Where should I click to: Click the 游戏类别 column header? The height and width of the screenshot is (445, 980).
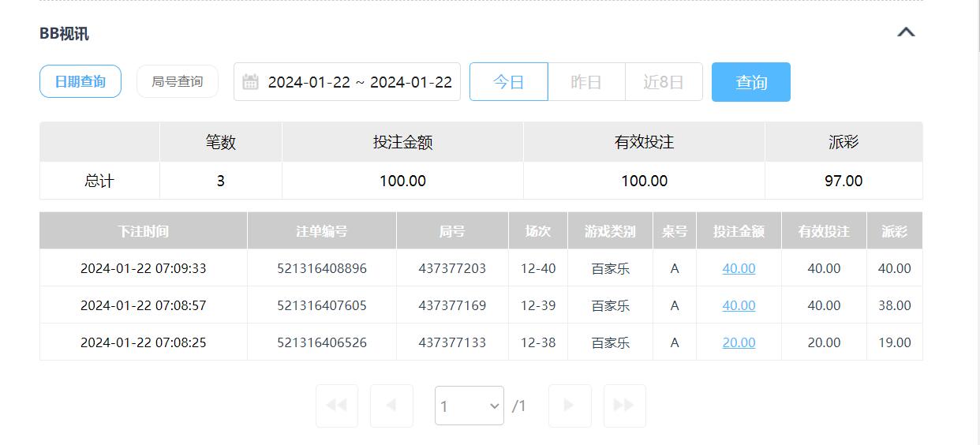tap(611, 231)
